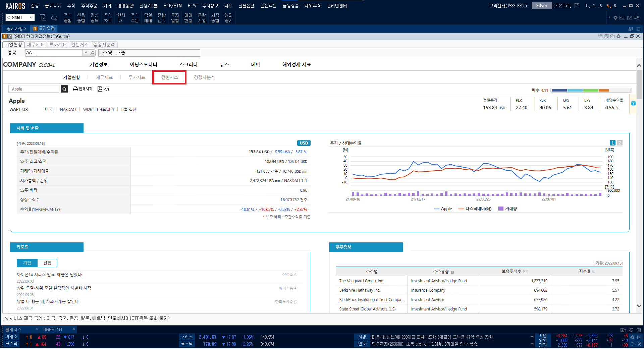Image resolution: width=644 pixels, height=349 pixels.
Task: Click the Silver grade button
Action: pos(542,6)
